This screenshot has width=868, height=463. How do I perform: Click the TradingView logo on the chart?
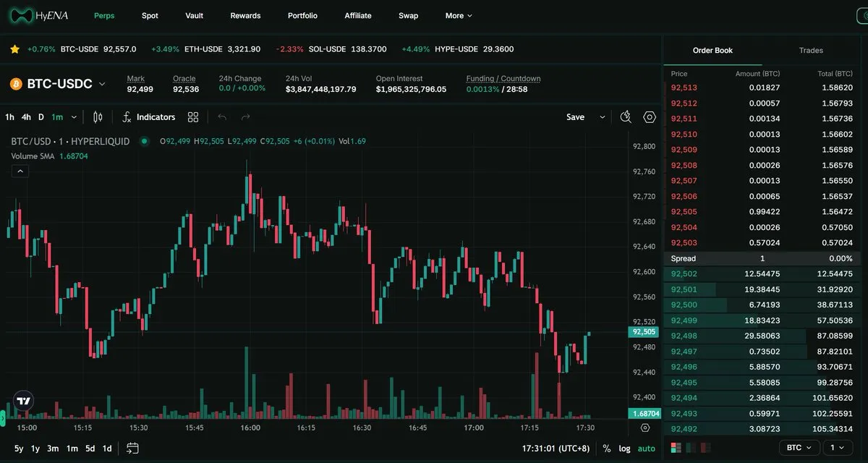tap(24, 401)
